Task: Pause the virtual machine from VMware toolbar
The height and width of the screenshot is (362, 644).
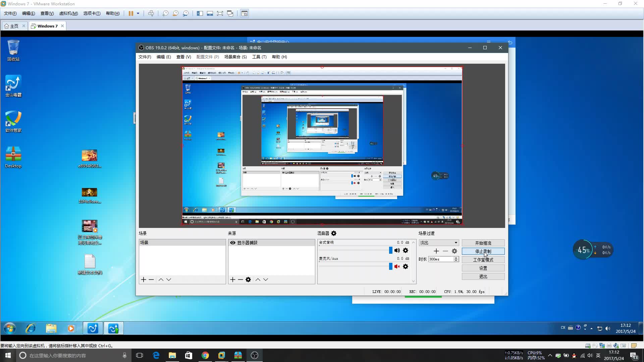Action: pos(131,13)
